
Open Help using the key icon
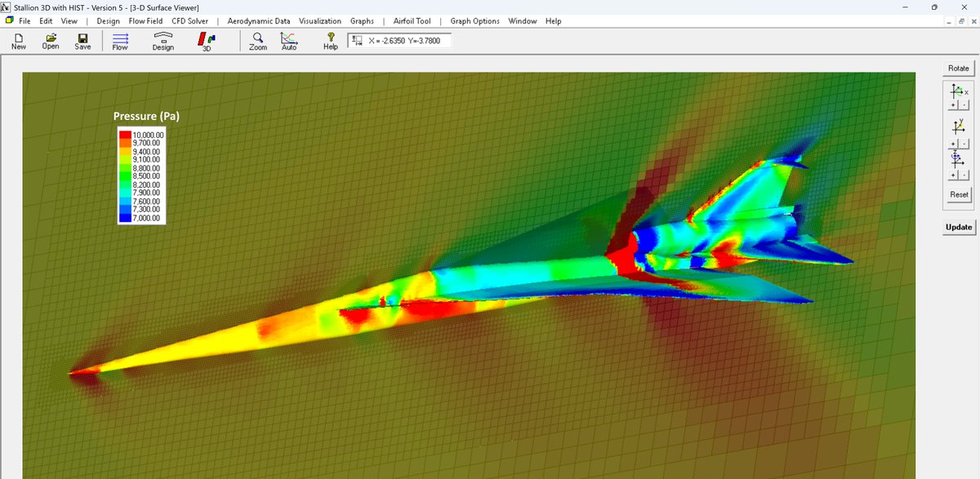click(x=330, y=39)
